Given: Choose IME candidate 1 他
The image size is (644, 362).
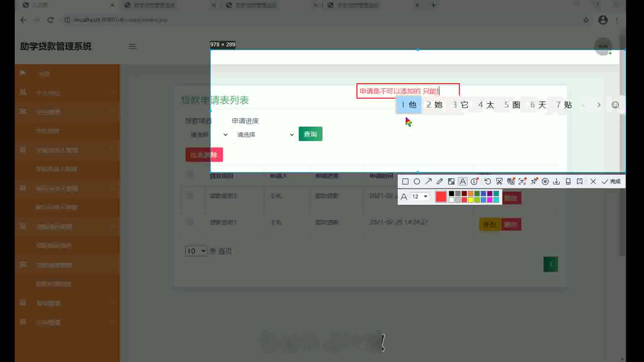Looking at the screenshot, I should (409, 105).
